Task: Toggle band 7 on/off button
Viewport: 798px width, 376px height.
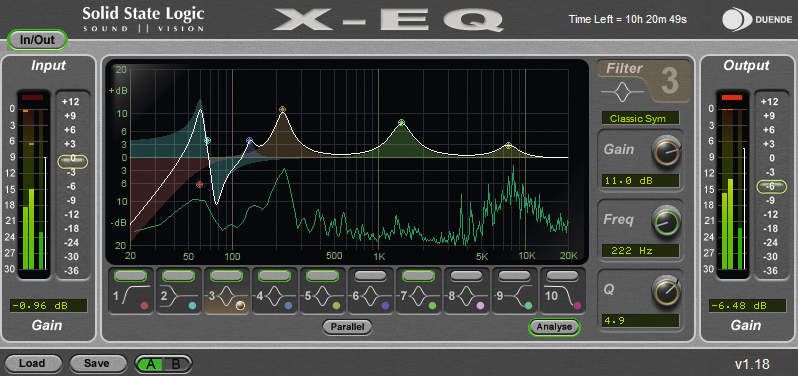Action: [x=418, y=275]
